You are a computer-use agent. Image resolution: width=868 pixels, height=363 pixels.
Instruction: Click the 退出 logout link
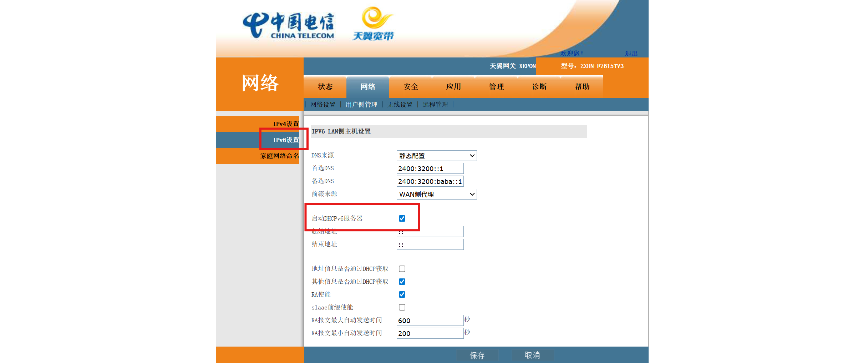(631, 53)
